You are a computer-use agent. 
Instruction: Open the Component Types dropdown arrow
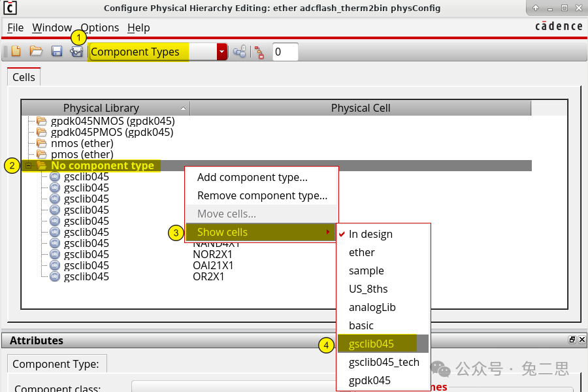(x=221, y=52)
